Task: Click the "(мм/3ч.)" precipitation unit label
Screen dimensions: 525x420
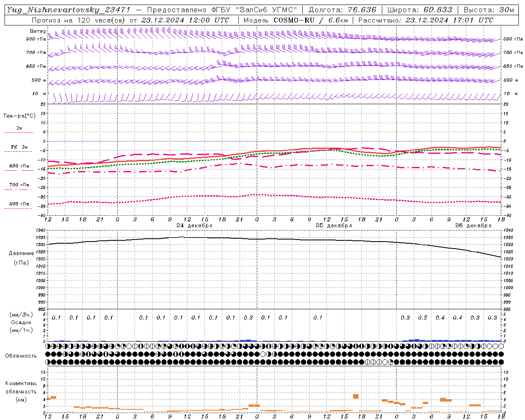Action: [21, 315]
